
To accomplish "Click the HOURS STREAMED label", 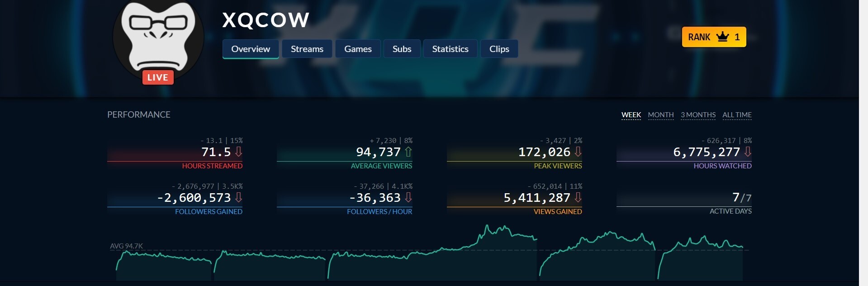I will 212,166.
